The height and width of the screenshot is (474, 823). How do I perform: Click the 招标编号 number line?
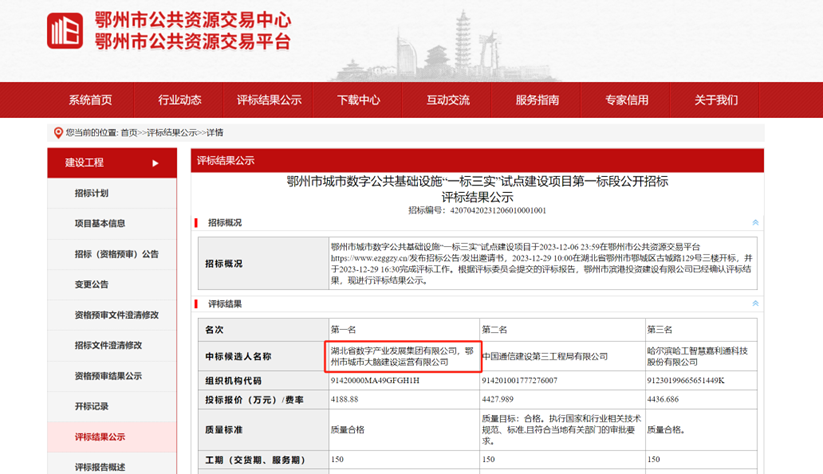pos(477,210)
